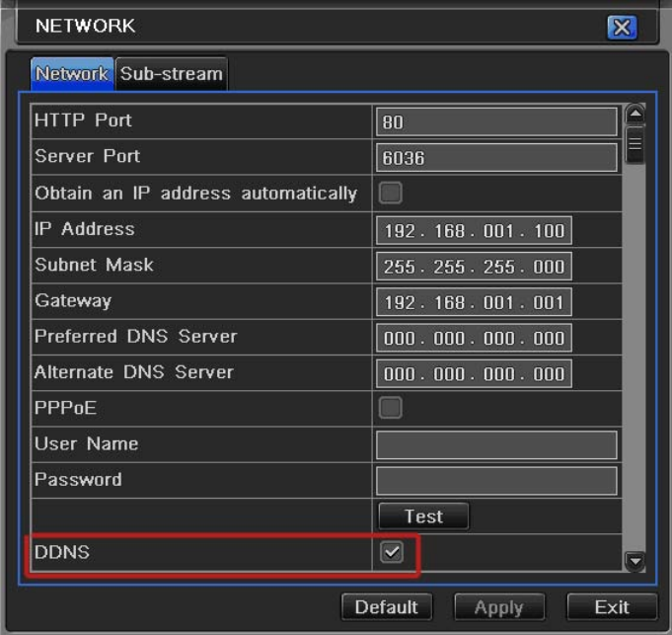Click the Apply button
The width and height of the screenshot is (672, 635).
[499, 607]
